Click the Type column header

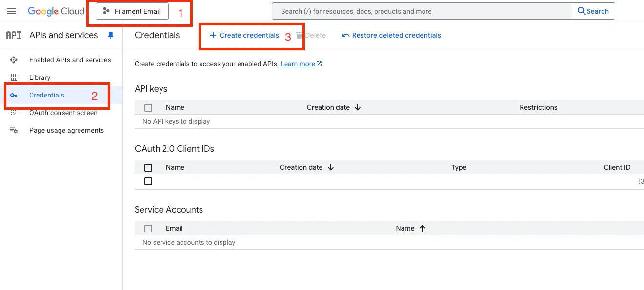pyautogui.click(x=459, y=167)
